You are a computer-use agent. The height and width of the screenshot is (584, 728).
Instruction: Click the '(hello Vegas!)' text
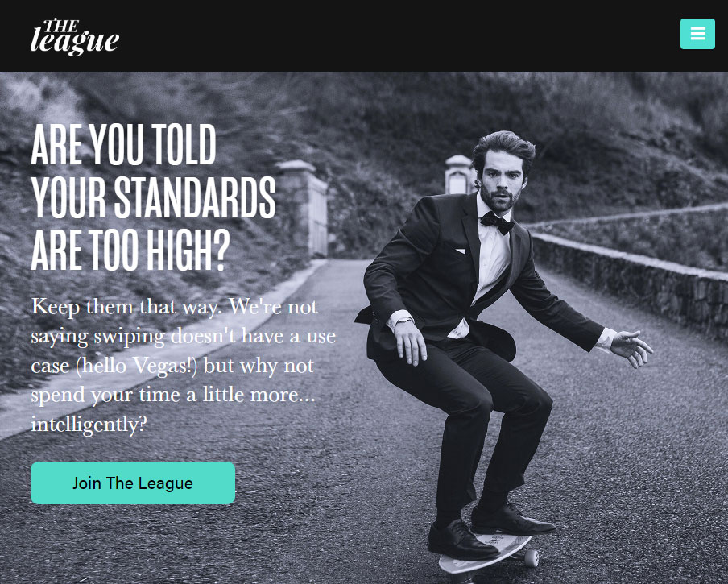coord(137,366)
